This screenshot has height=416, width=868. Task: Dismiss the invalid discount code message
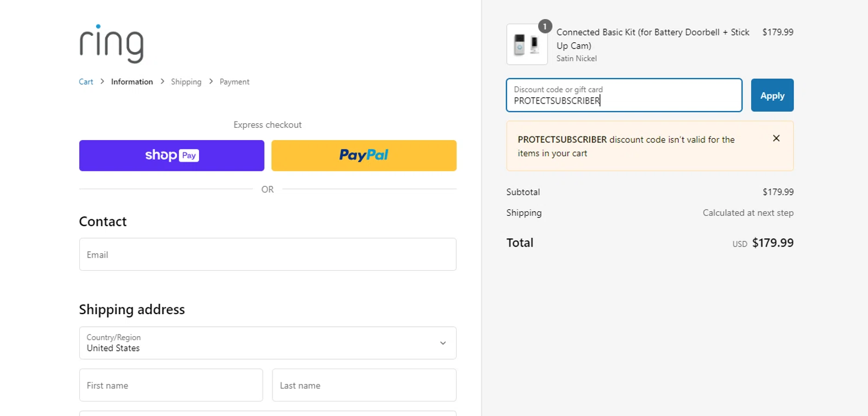click(776, 138)
